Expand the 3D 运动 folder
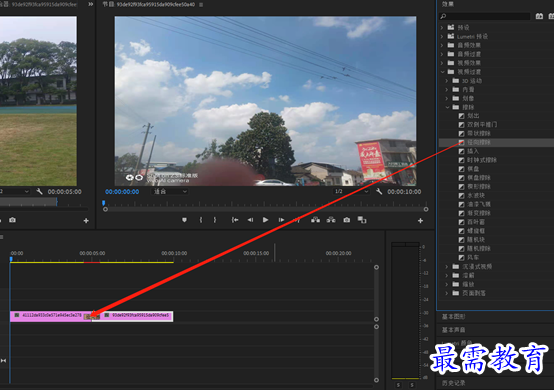The image size is (554, 390). click(447, 81)
